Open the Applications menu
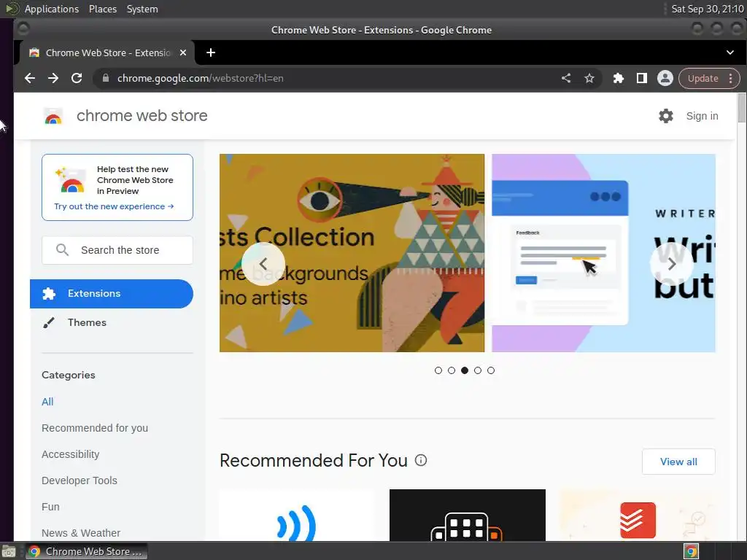This screenshot has height=560, width=747. pyautogui.click(x=52, y=9)
